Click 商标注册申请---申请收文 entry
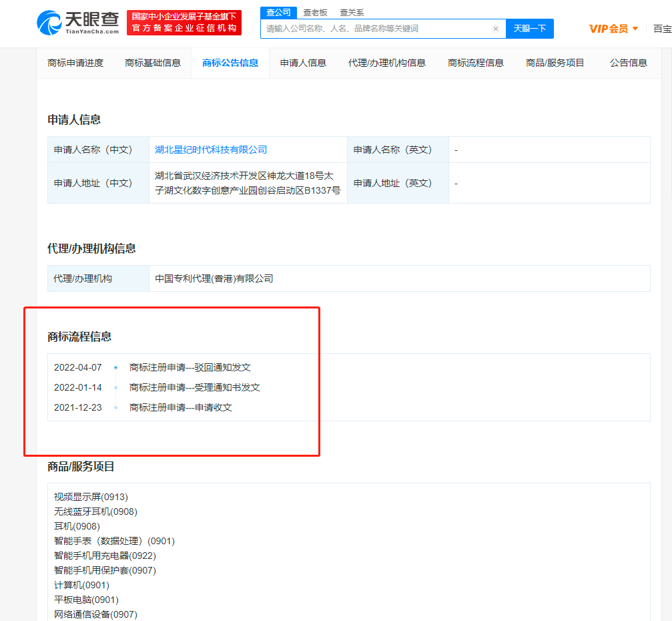672x621 pixels. [181, 407]
